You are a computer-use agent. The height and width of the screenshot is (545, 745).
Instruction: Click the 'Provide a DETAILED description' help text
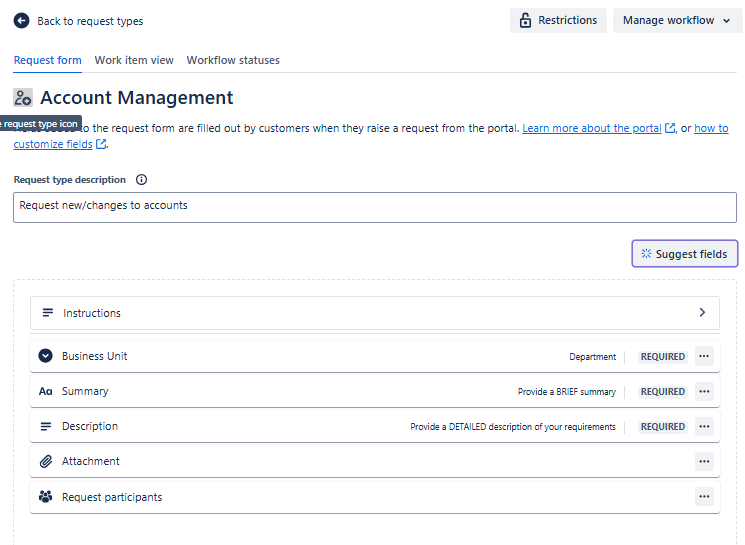pos(513,427)
